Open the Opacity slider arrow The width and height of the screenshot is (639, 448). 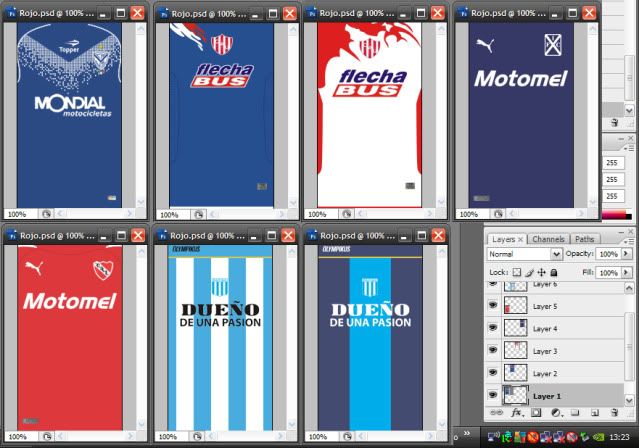click(x=626, y=254)
